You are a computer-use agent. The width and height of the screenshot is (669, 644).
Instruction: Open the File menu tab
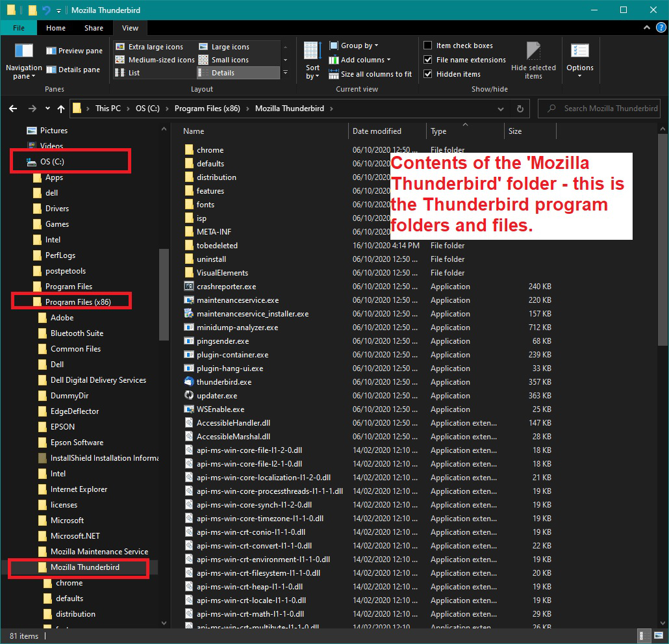(x=19, y=28)
